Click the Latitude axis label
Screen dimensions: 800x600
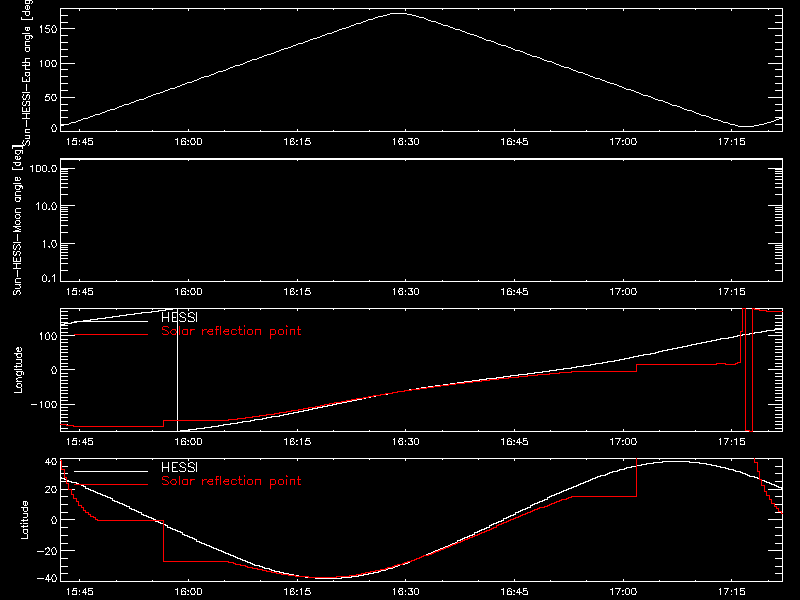(24, 520)
